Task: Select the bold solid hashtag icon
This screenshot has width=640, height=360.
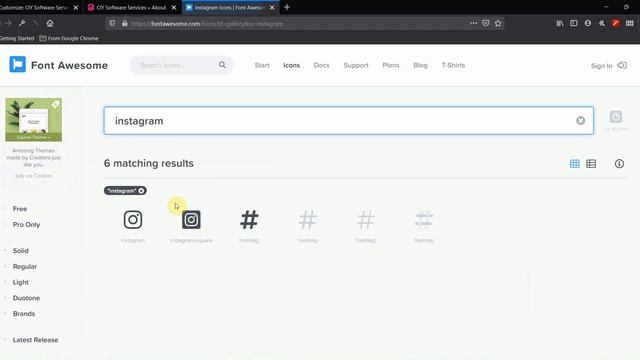Action: pos(249,220)
